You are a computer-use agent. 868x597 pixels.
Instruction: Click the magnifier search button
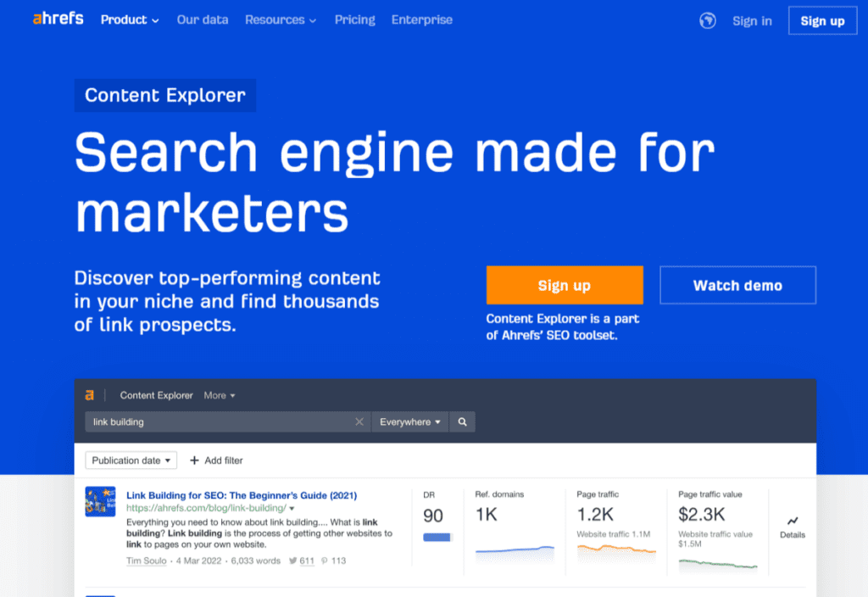point(462,422)
